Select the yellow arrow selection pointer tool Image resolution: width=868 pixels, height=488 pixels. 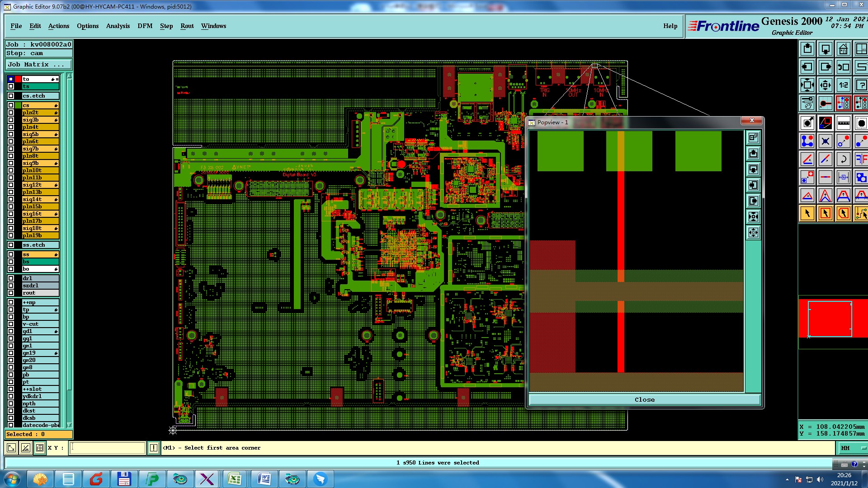coord(807,213)
